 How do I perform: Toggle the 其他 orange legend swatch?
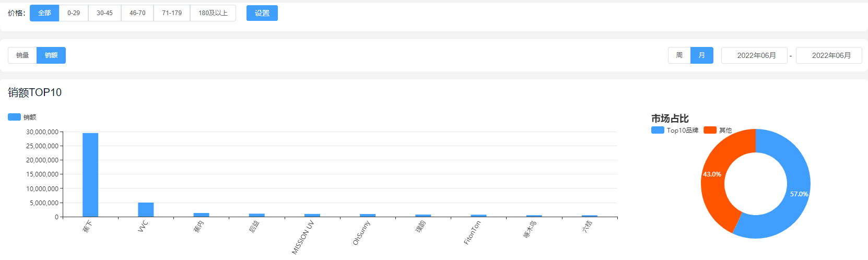click(710, 130)
